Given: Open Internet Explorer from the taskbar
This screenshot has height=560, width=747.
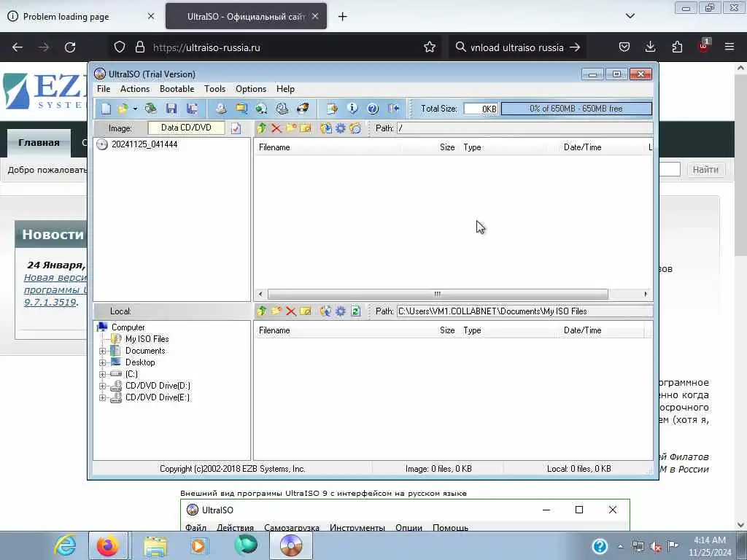Looking at the screenshot, I should [x=65, y=545].
